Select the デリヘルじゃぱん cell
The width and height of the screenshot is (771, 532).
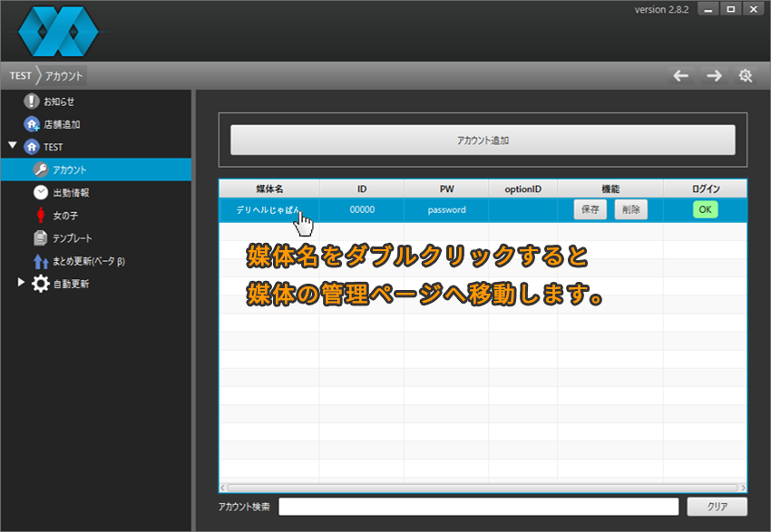click(269, 209)
